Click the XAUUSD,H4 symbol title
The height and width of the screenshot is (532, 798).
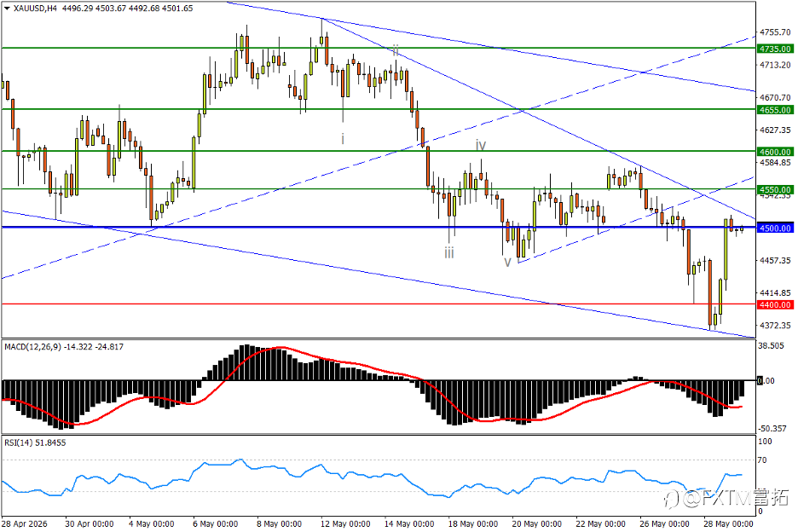(x=36, y=9)
